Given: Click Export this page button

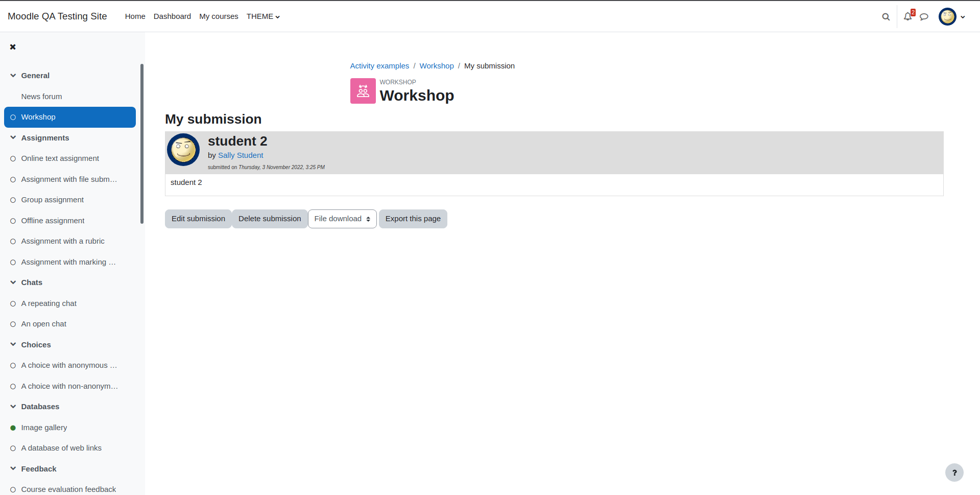Looking at the screenshot, I should point(413,219).
